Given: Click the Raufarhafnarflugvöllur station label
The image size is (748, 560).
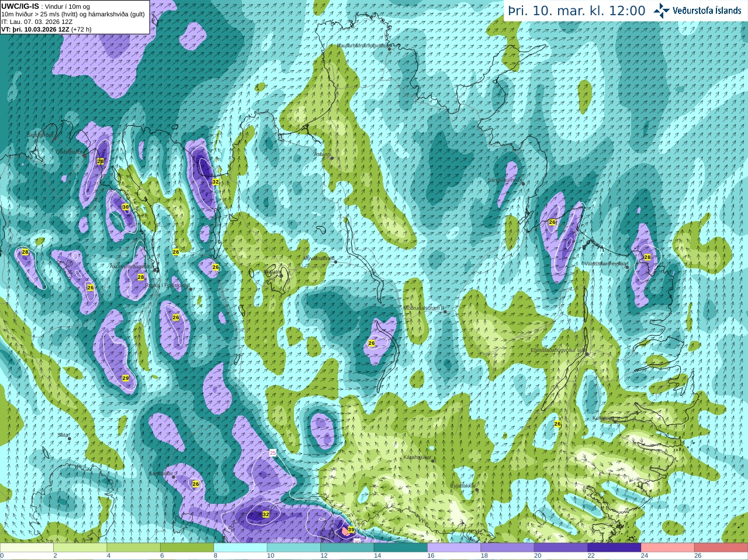Looking at the screenshot, I should point(362,45).
